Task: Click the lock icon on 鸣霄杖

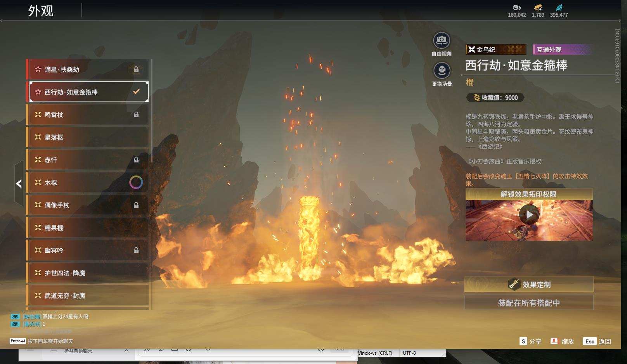Action: 136,114
